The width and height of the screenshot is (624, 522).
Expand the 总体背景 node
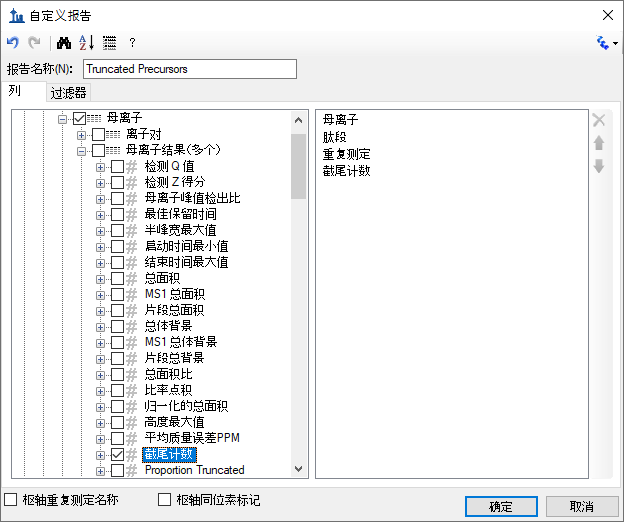pos(100,327)
